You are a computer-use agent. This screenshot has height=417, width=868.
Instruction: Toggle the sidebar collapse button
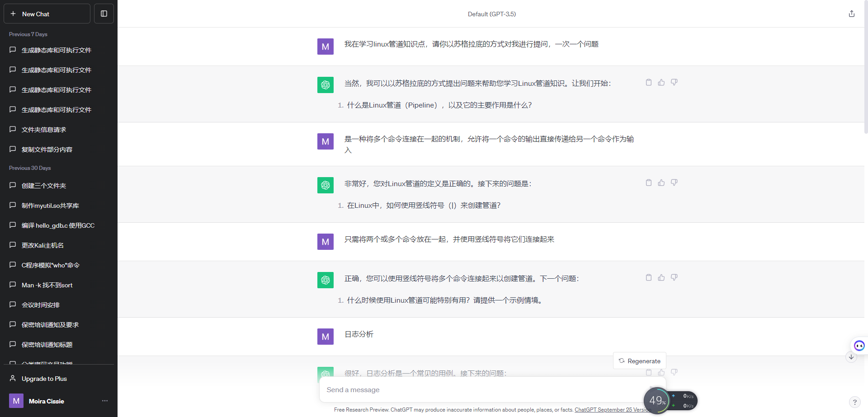pos(104,14)
